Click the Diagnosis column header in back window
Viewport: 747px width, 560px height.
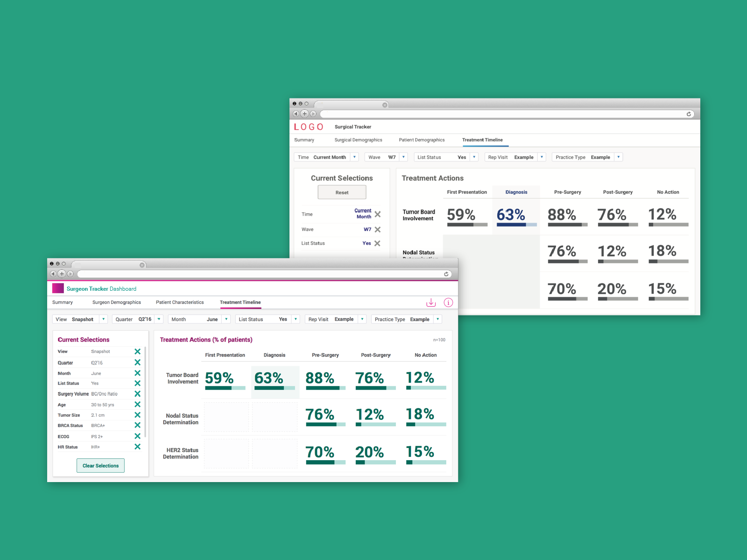coord(516,192)
